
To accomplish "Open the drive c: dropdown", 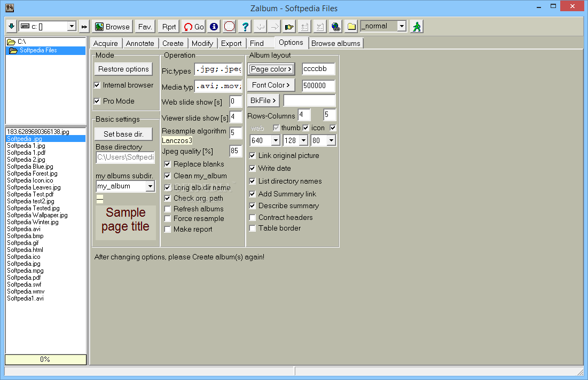I will [72, 26].
